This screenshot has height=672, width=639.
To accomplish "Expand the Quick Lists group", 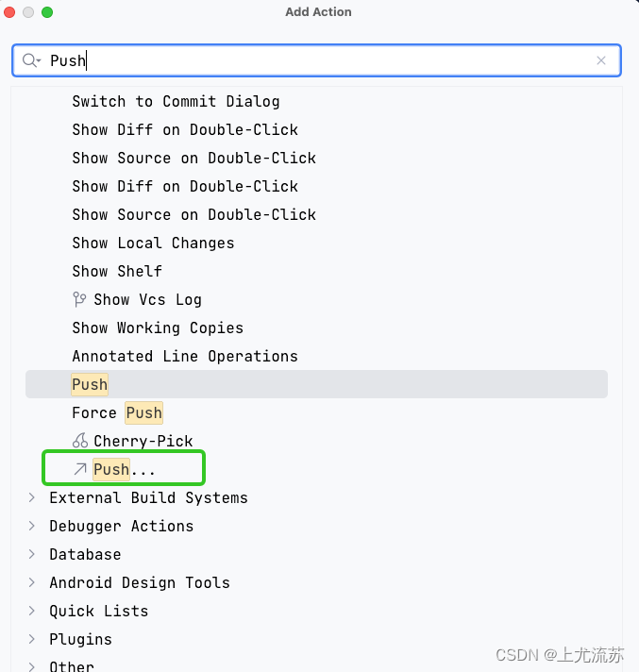I will [x=31, y=611].
